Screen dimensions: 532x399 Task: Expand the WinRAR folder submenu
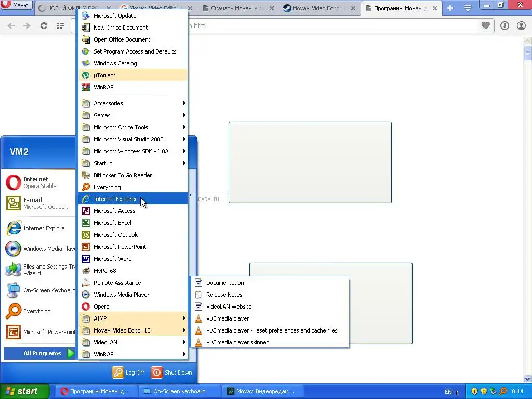133,354
